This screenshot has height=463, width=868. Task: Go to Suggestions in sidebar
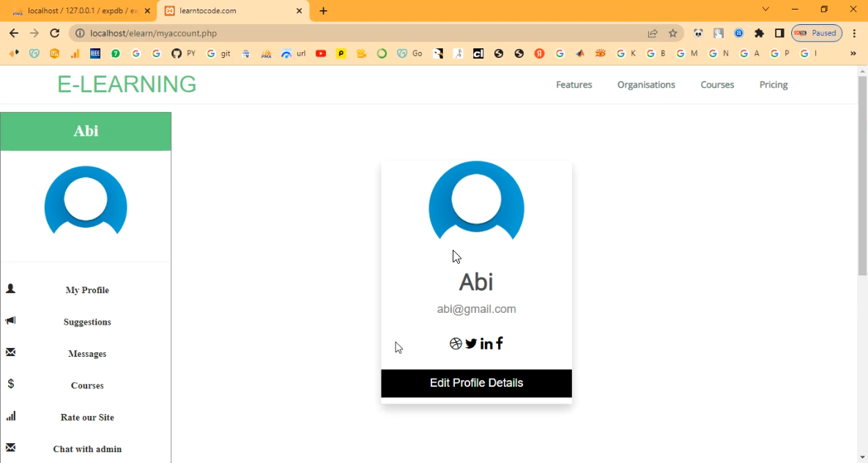87,322
